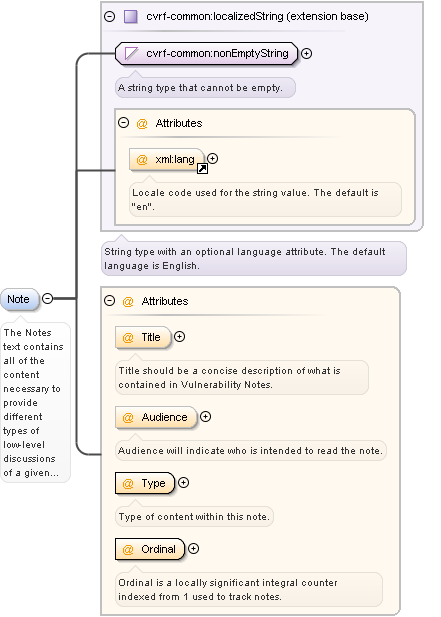The image size is (441, 617).
Task: Click the Ordinal description annotation text
Action: [228, 589]
